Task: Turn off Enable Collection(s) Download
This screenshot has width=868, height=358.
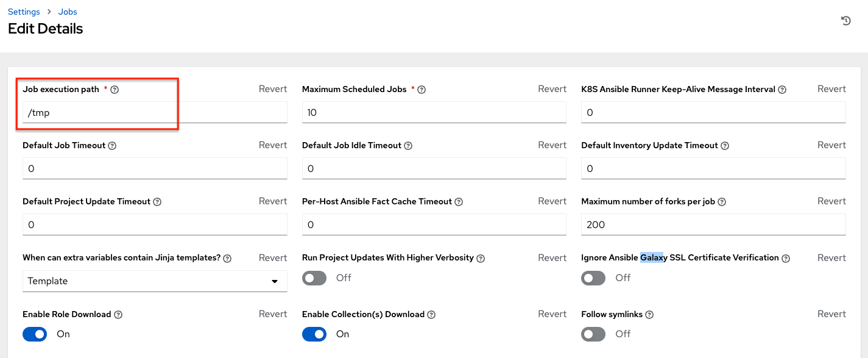Action: (314, 334)
